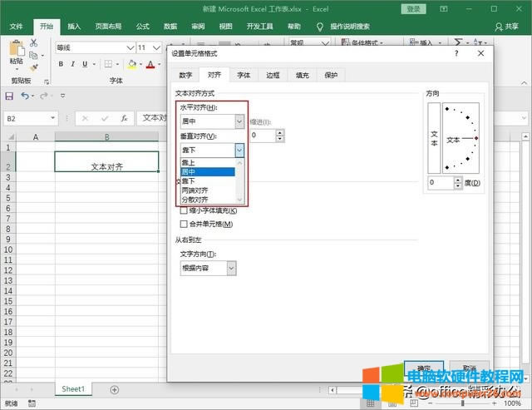Image resolution: width=532 pixels, height=410 pixels.
Task: Open the 插入 ribbon tab
Action: (x=75, y=27)
